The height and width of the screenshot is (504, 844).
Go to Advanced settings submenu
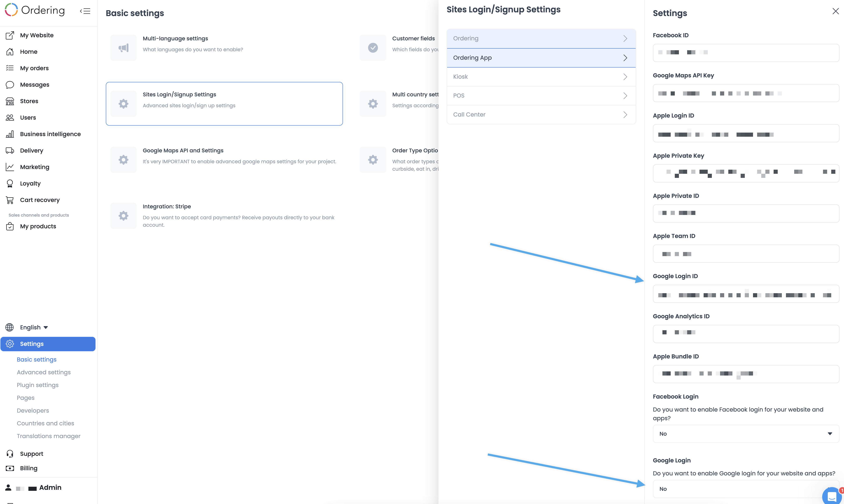(44, 372)
